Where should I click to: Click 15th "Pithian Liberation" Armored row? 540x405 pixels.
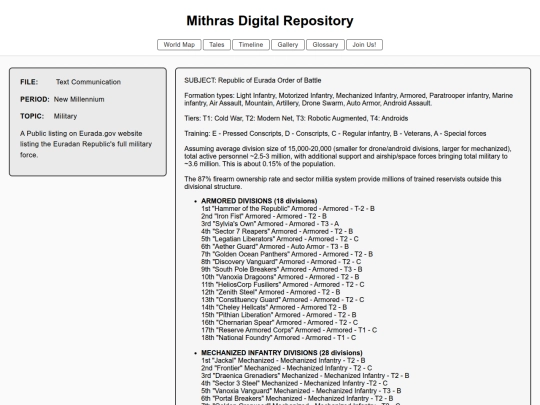click(279, 315)
